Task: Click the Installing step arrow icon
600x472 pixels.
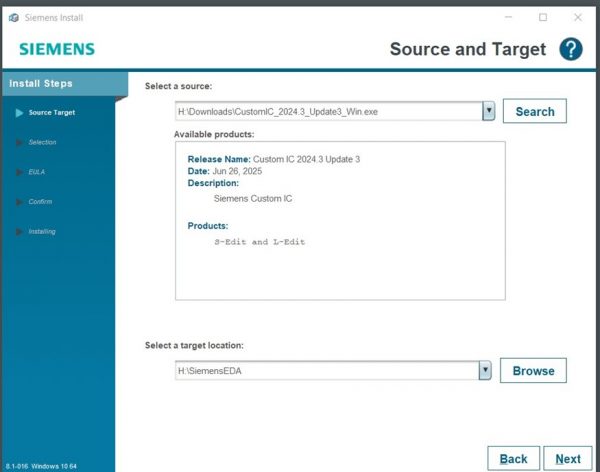Action: tap(19, 232)
